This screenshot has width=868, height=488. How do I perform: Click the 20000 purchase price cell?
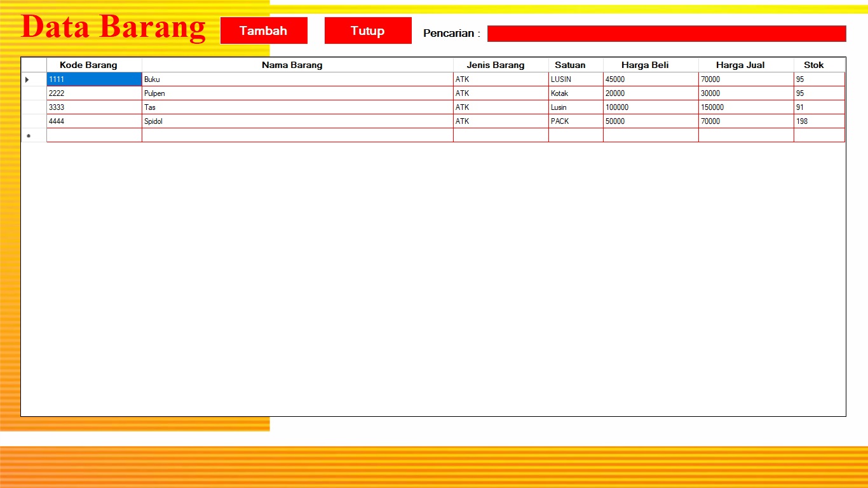click(651, 93)
